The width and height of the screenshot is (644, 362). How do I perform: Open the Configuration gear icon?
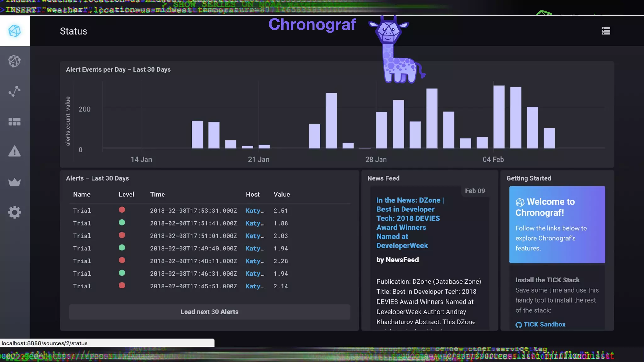point(15,212)
